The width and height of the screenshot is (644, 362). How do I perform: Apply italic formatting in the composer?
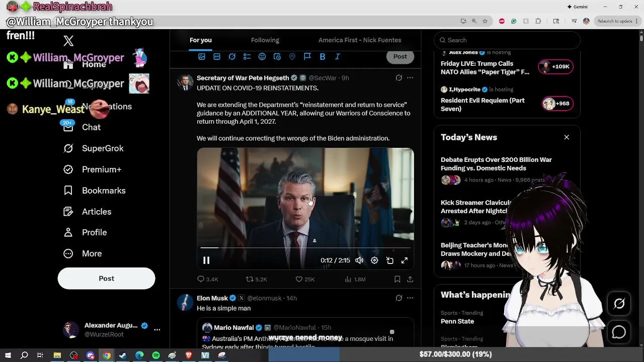338,57
